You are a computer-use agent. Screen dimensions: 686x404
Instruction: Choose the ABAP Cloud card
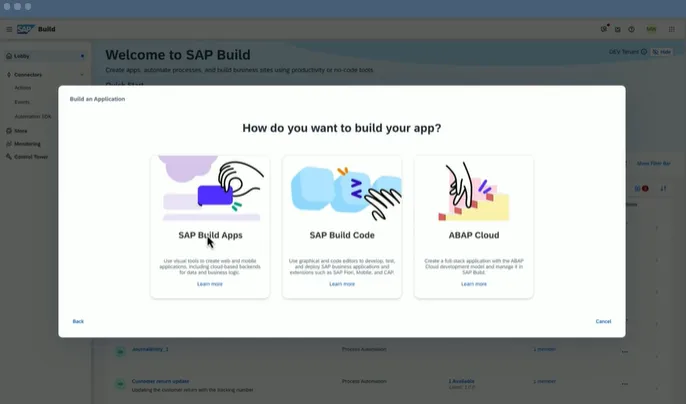(x=474, y=226)
